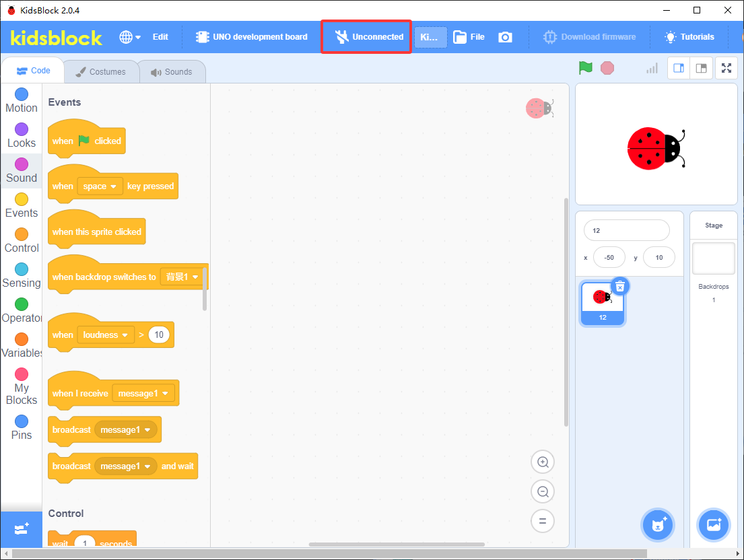This screenshot has width=744, height=560.
Task: Open the backdrop 背景1 dropdown
Action: [181, 277]
